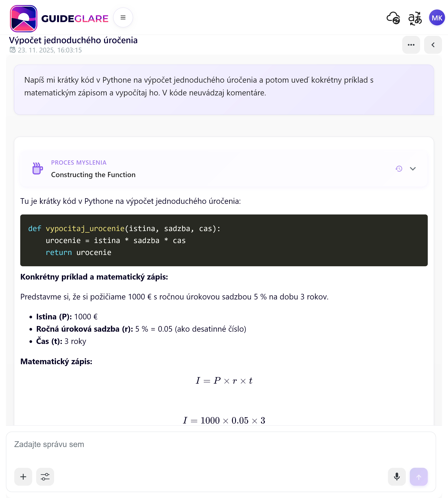Select the Proces myslenia header
Image resolution: width=448 pixels, height=498 pixels.
[79, 163]
